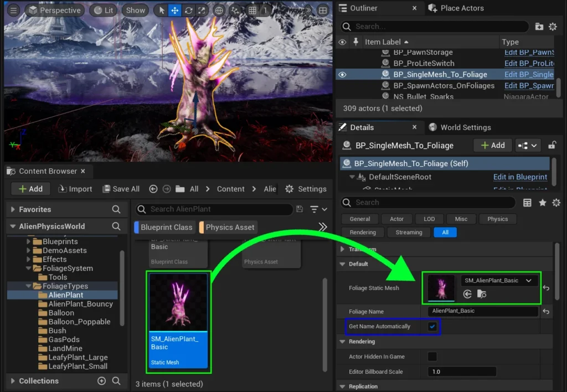The width and height of the screenshot is (567, 392).
Task: Expand the Transform section
Action: click(x=343, y=249)
